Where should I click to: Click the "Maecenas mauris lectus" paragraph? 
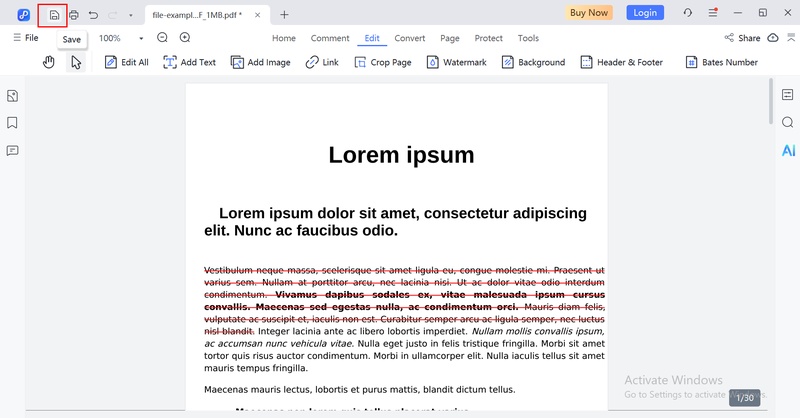click(x=360, y=389)
